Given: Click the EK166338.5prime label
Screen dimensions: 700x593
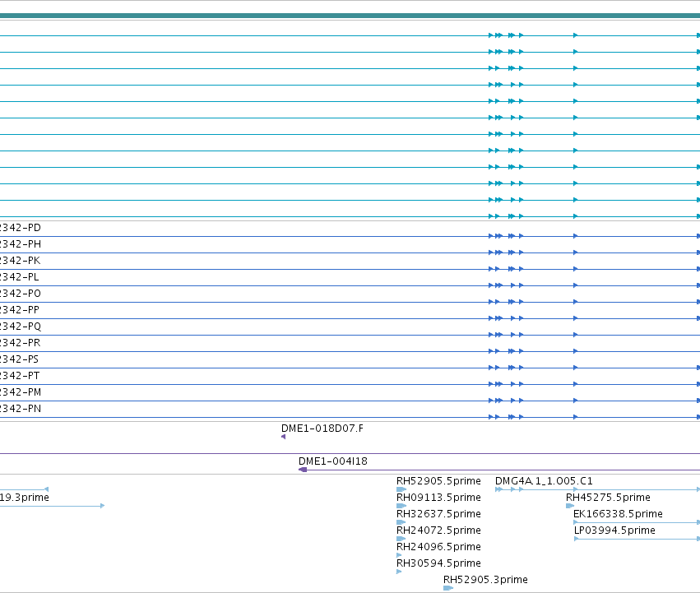Looking at the screenshot, I should (619, 514).
